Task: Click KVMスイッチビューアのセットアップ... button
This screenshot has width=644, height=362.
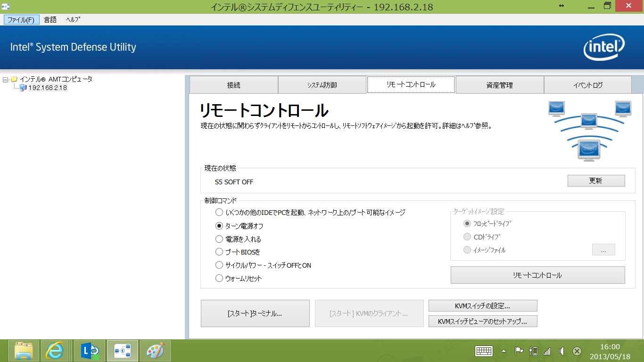Action: pyautogui.click(x=483, y=321)
